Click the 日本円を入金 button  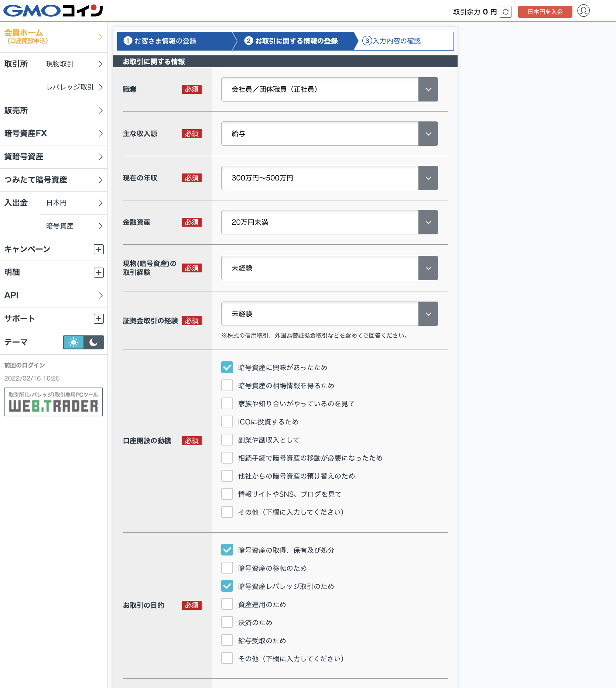(x=545, y=12)
